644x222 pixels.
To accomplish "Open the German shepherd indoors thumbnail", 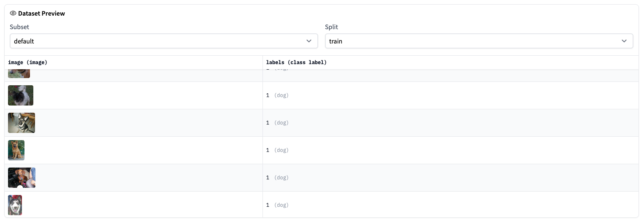I will click(x=22, y=123).
